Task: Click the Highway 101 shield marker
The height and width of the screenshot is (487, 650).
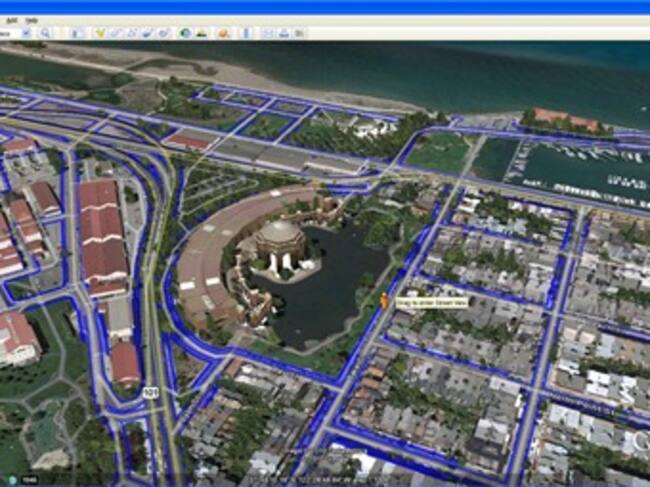Action: [150, 392]
